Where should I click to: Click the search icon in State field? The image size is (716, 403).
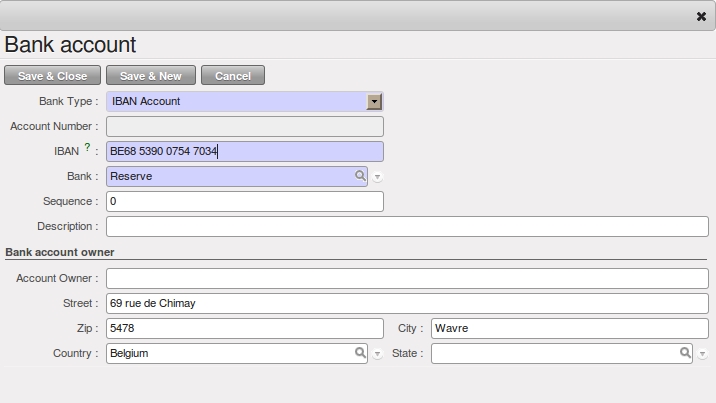(x=685, y=353)
